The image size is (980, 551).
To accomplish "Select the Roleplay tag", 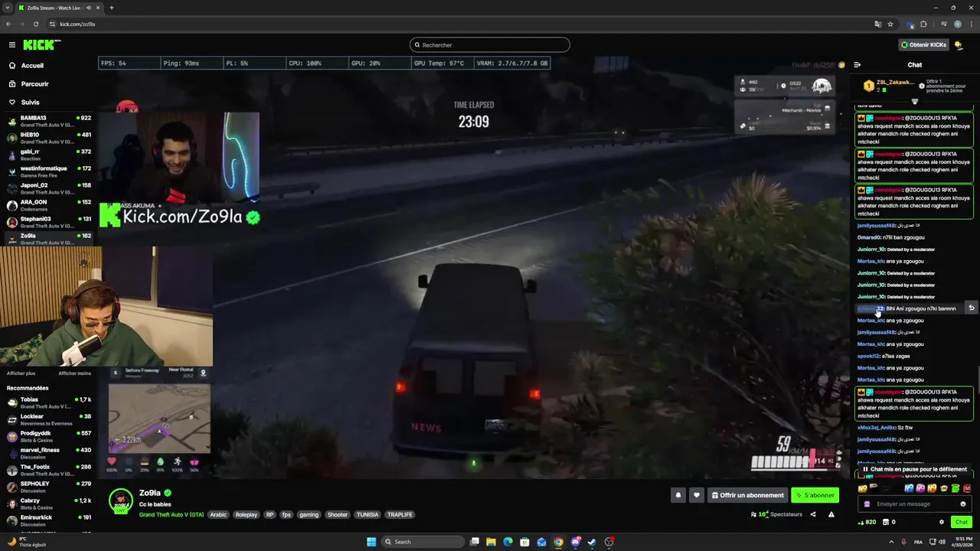I will pos(246,514).
